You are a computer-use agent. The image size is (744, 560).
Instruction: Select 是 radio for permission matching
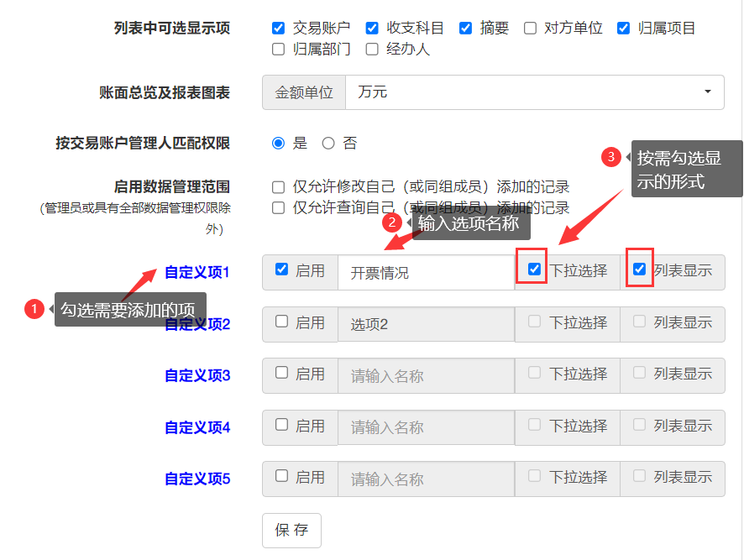279,144
